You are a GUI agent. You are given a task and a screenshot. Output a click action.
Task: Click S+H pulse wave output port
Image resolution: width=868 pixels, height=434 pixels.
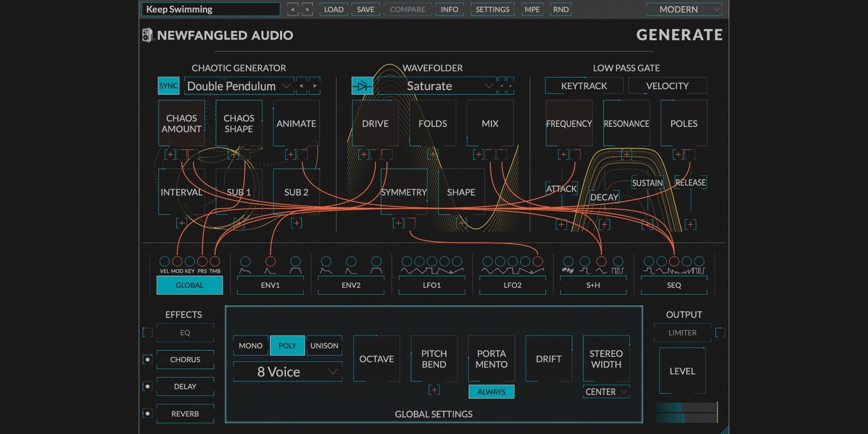pyautogui.click(x=618, y=261)
